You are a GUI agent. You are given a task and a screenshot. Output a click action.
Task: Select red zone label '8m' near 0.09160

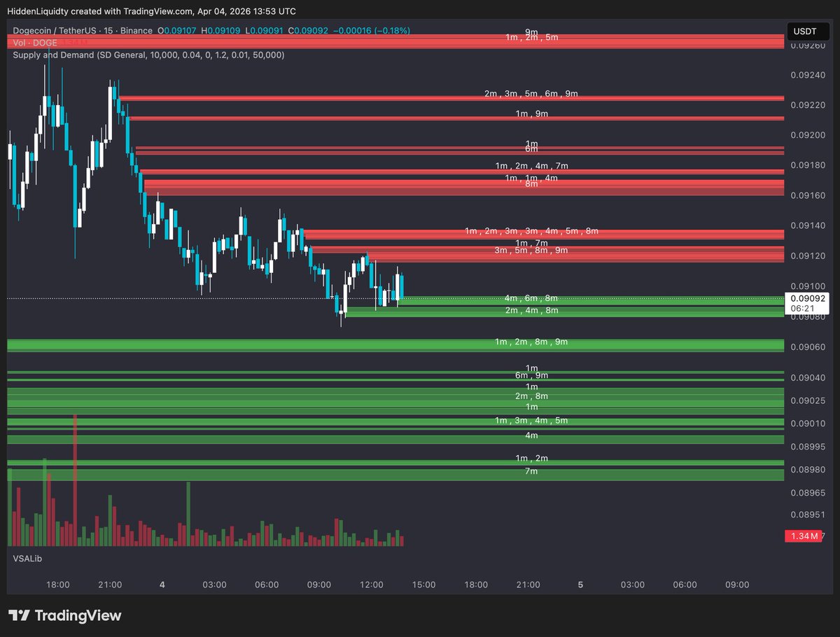(x=531, y=184)
